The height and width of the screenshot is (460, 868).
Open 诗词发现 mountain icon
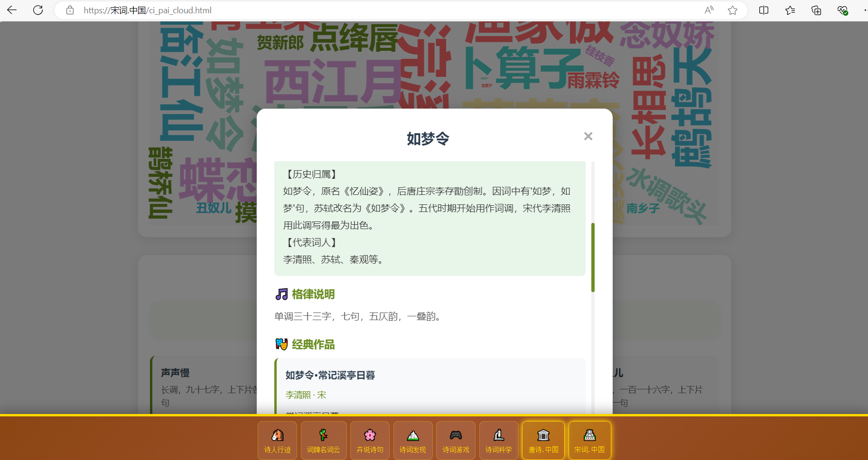(412, 440)
